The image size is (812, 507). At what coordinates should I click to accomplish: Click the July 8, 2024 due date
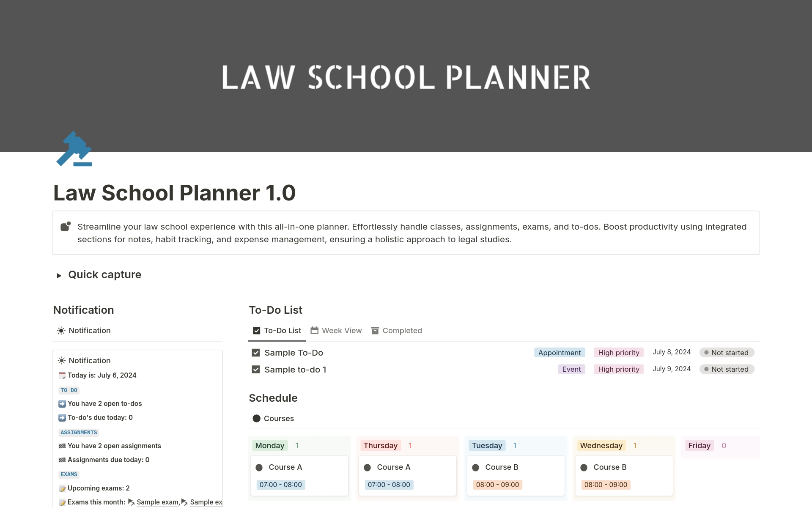tap(671, 352)
